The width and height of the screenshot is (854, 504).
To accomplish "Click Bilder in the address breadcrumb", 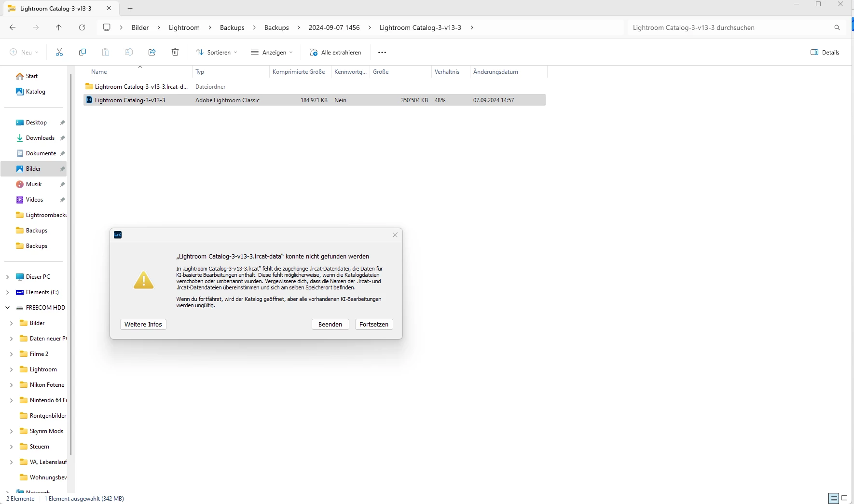I will coord(140,27).
